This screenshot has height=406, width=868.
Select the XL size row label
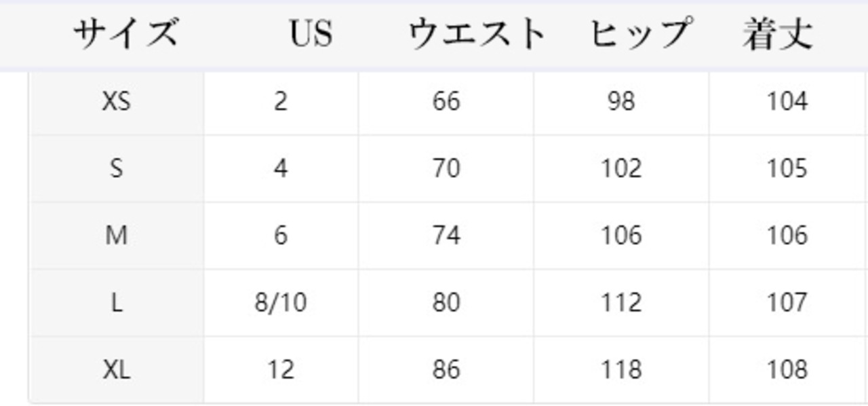click(117, 370)
